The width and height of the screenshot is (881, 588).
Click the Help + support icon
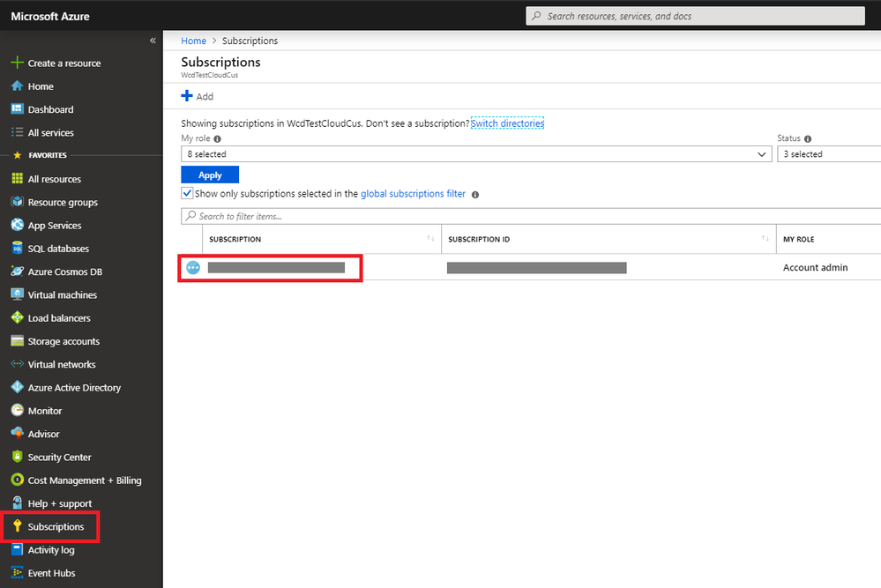click(18, 502)
